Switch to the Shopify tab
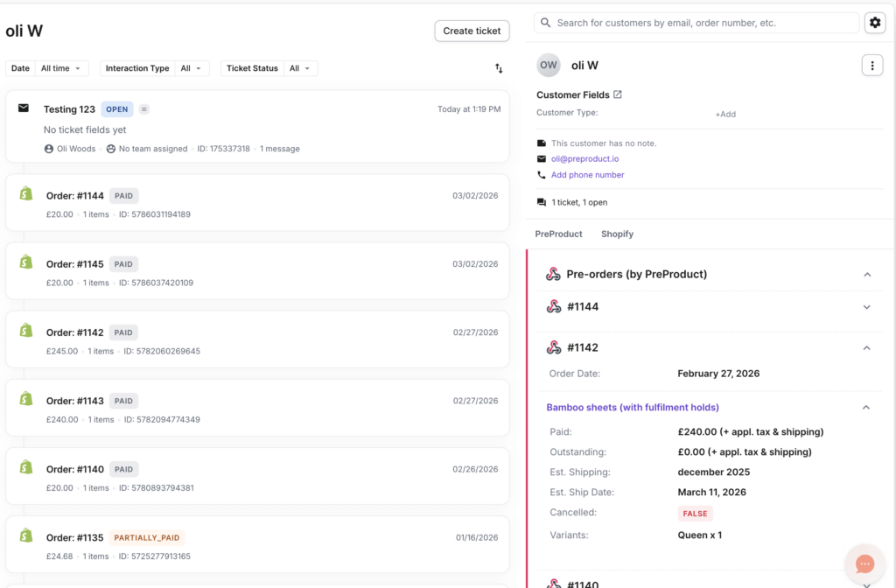This screenshot has width=896, height=588. pos(617,234)
